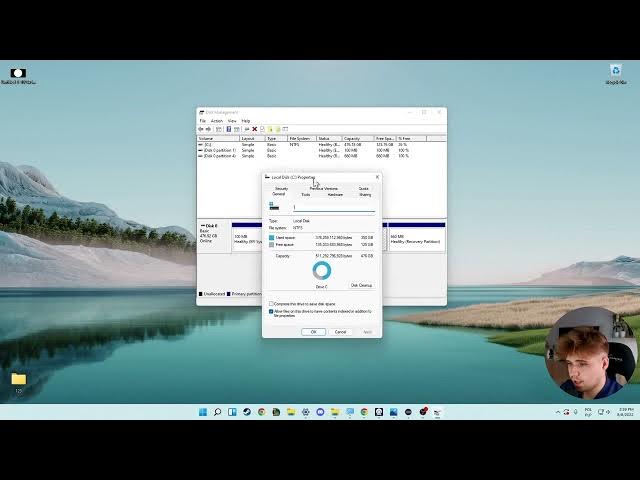Click Cancel in Properties dialog
This screenshot has height=480, width=640.
340,332
